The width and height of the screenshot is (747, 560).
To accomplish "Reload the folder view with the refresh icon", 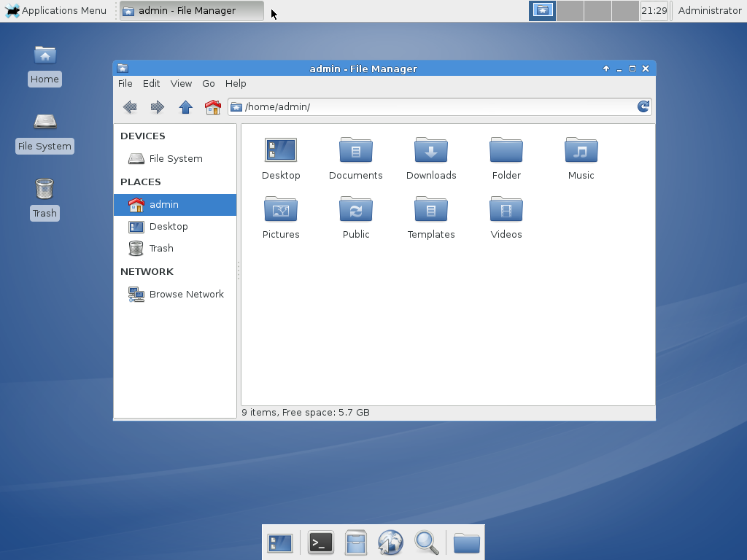I will pos(643,106).
